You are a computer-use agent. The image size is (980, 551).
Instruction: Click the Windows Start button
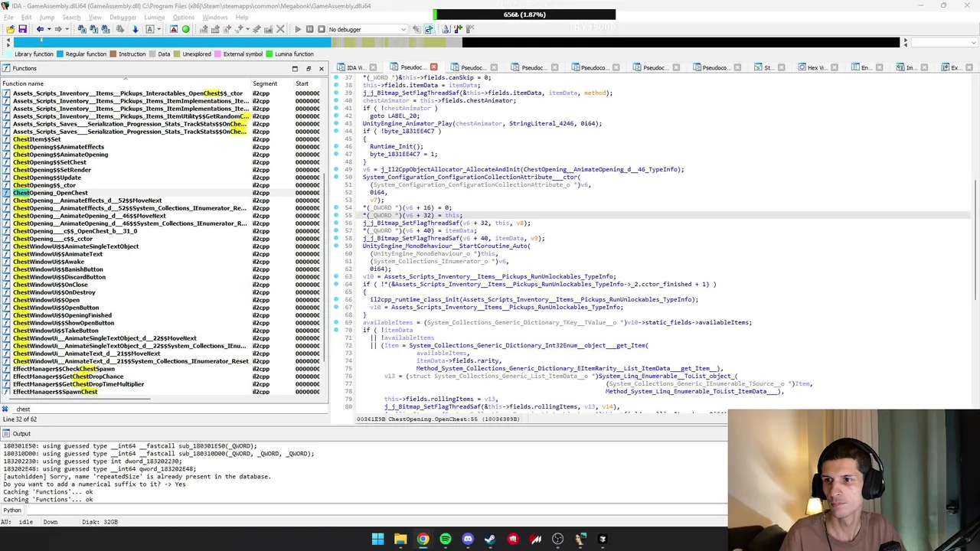[377, 539]
